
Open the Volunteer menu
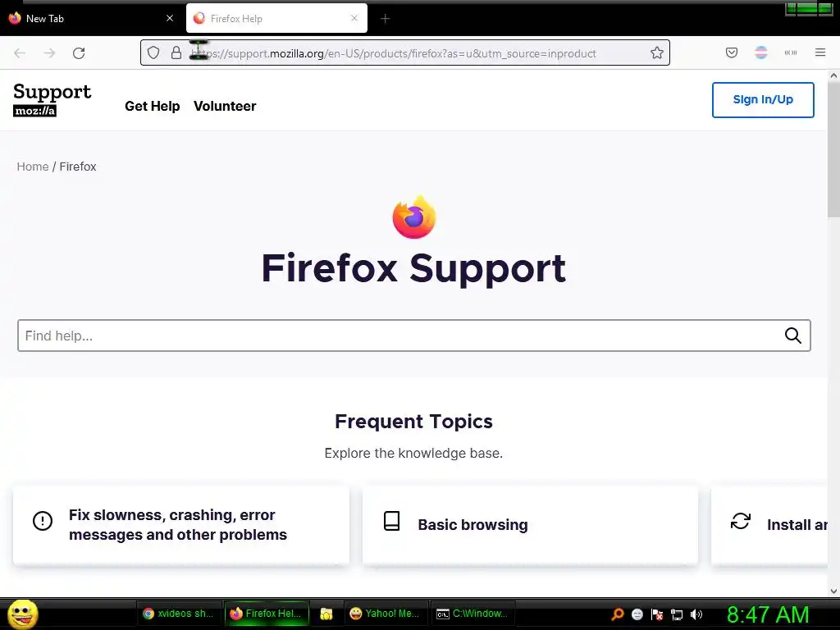pyautogui.click(x=225, y=106)
